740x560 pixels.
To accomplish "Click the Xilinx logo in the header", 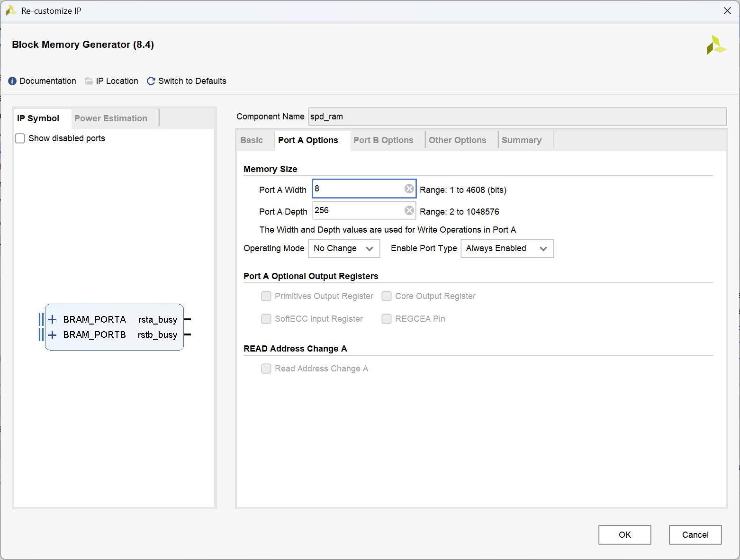I will pyautogui.click(x=716, y=45).
